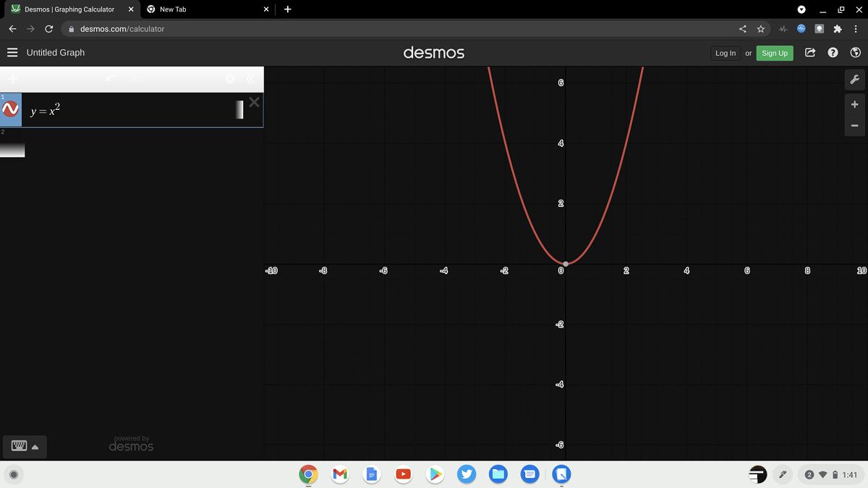Open the tab search dropdown
The image size is (868, 488).
(801, 9)
